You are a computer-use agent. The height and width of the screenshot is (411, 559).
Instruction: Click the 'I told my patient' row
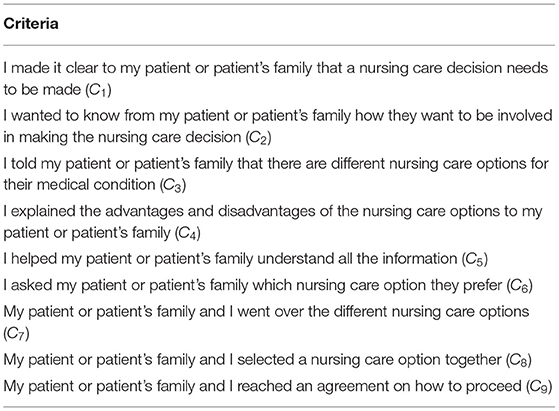276,174
